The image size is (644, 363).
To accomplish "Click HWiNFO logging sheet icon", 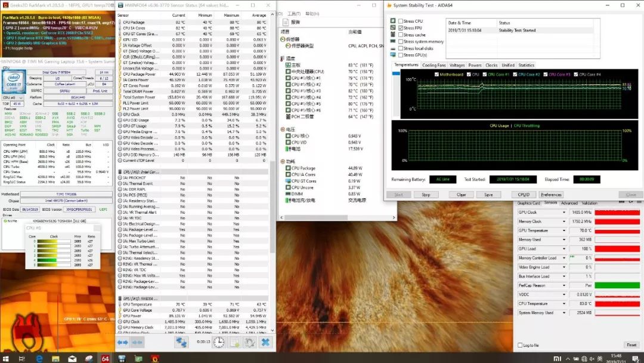I will point(234,342).
